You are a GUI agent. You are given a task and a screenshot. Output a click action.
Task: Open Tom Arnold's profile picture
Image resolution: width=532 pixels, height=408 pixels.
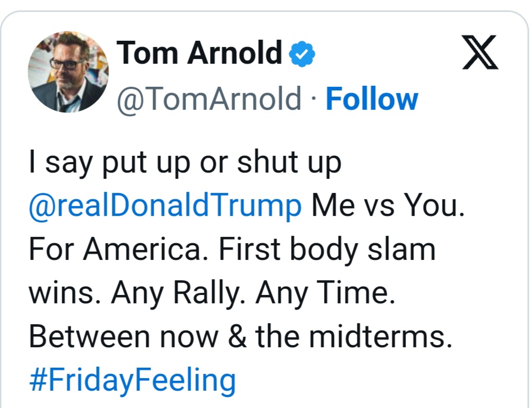click(68, 72)
